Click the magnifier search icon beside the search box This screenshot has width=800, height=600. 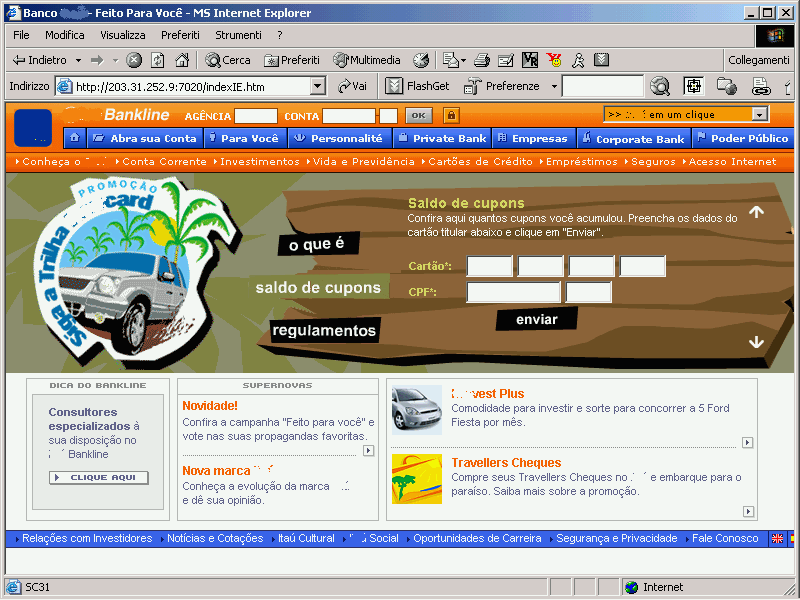click(660, 86)
